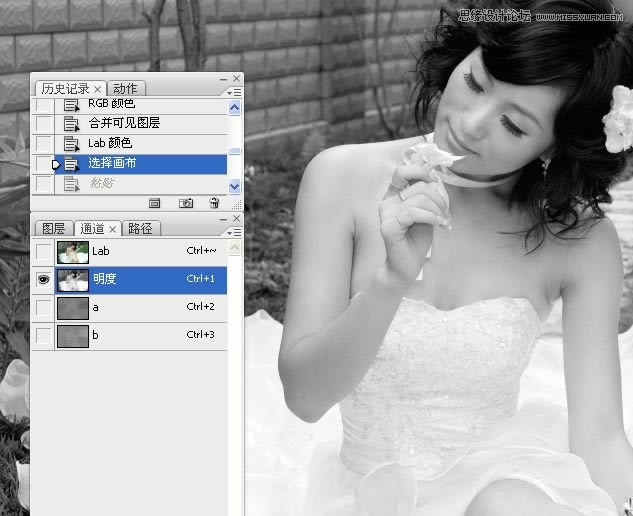
Task: Click the create new document from state icon
Action: pyautogui.click(x=155, y=203)
